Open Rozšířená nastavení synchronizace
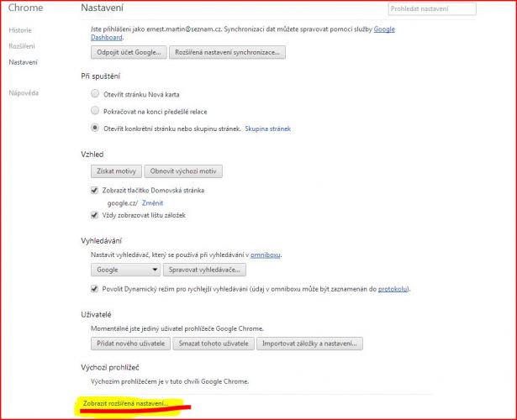The image size is (517, 420). [x=227, y=52]
